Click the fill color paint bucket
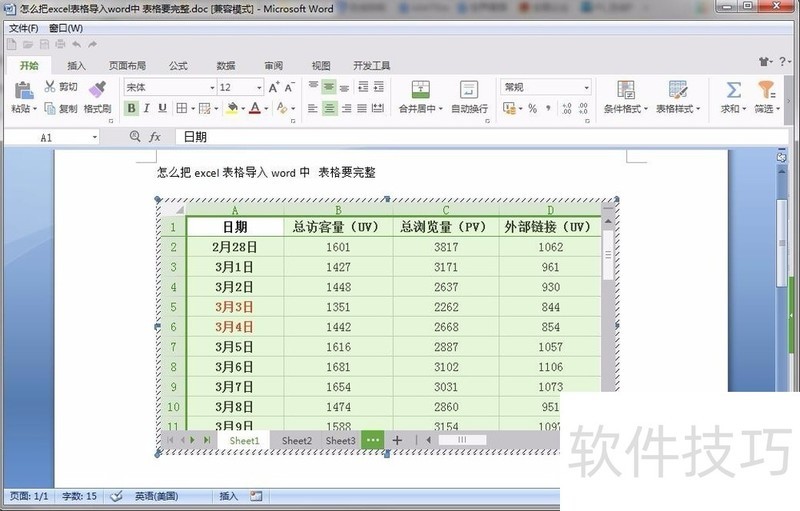The height and width of the screenshot is (511, 800). 232,108
